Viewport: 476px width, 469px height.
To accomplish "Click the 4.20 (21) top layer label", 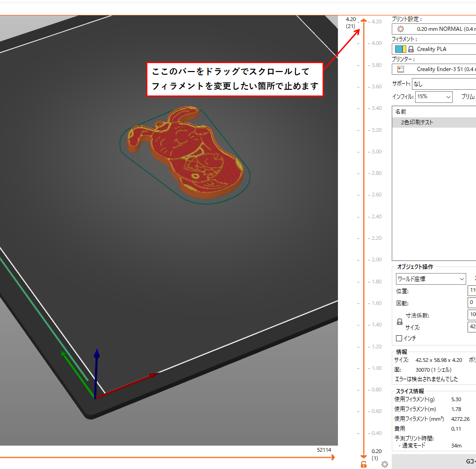I will (351, 23).
